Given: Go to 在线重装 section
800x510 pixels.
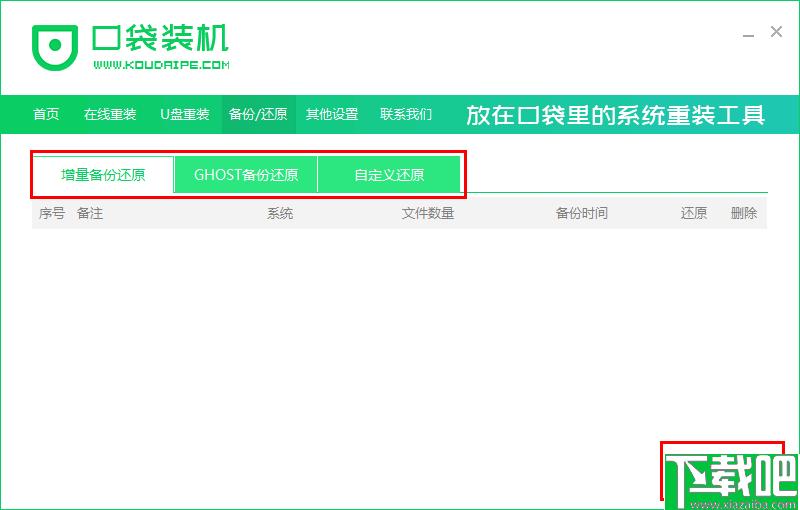Looking at the screenshot, I should coord(110,114).
